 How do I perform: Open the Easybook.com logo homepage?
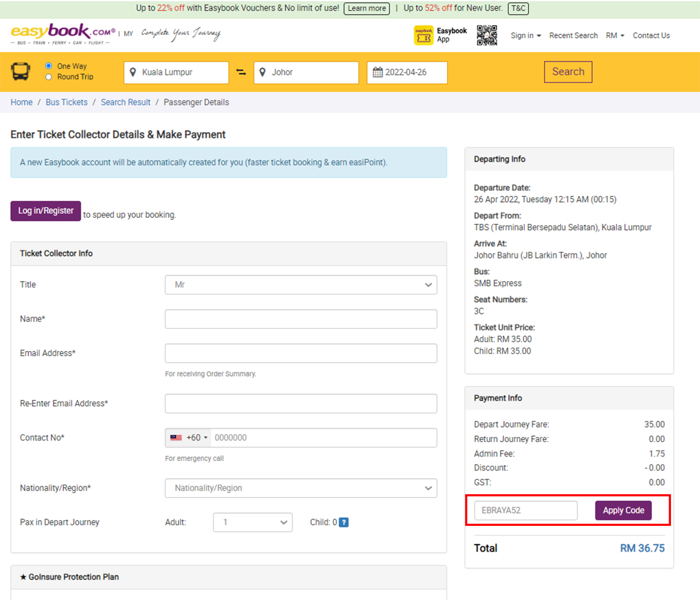pyautogui.click(x=63, y=34)
